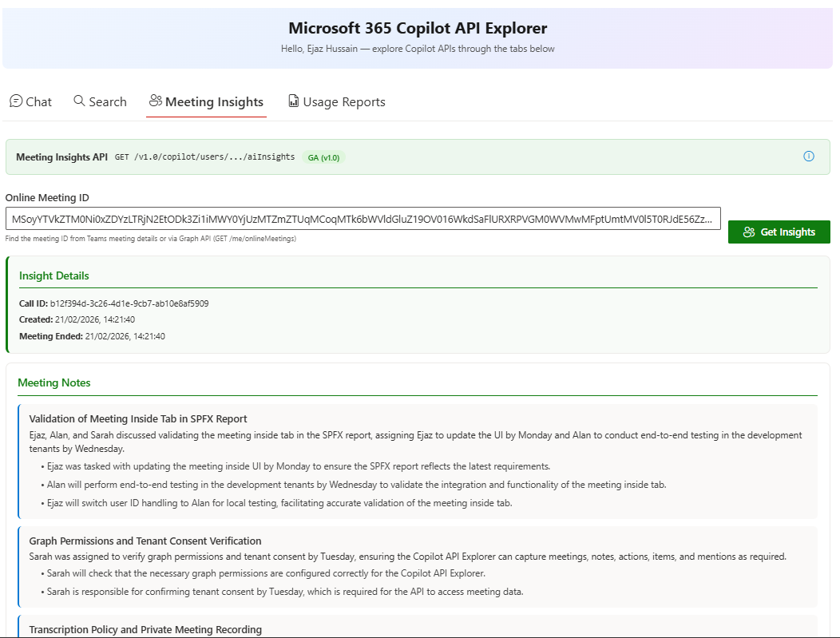Click the magnifier icon on the Search tab

pos(77,101)
